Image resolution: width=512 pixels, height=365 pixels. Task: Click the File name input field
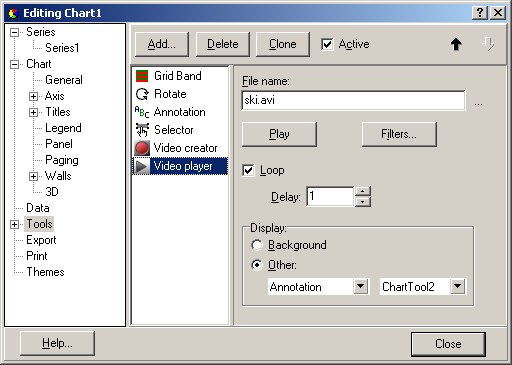(x=353, y=100)
